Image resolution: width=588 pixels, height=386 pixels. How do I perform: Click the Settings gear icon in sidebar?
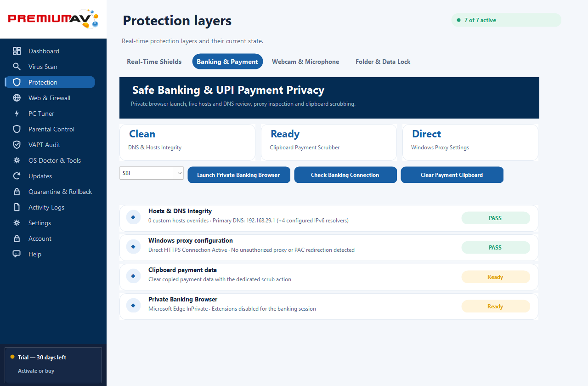17,223
